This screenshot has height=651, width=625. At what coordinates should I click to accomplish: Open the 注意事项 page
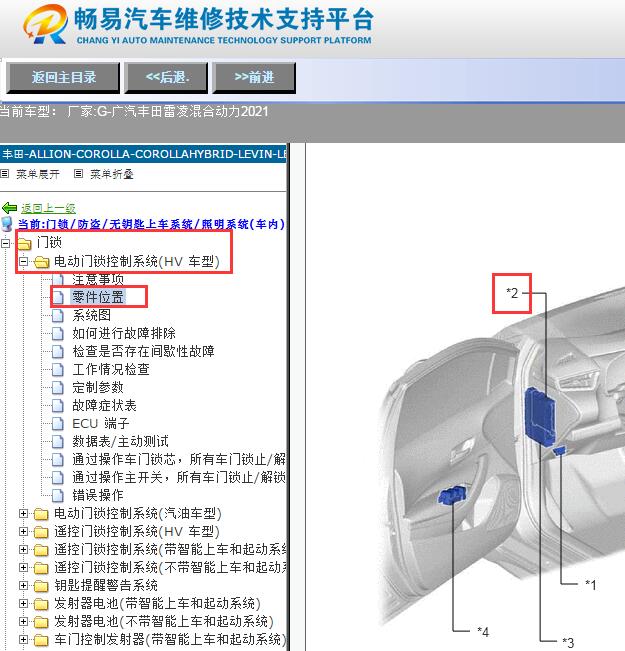98,279
